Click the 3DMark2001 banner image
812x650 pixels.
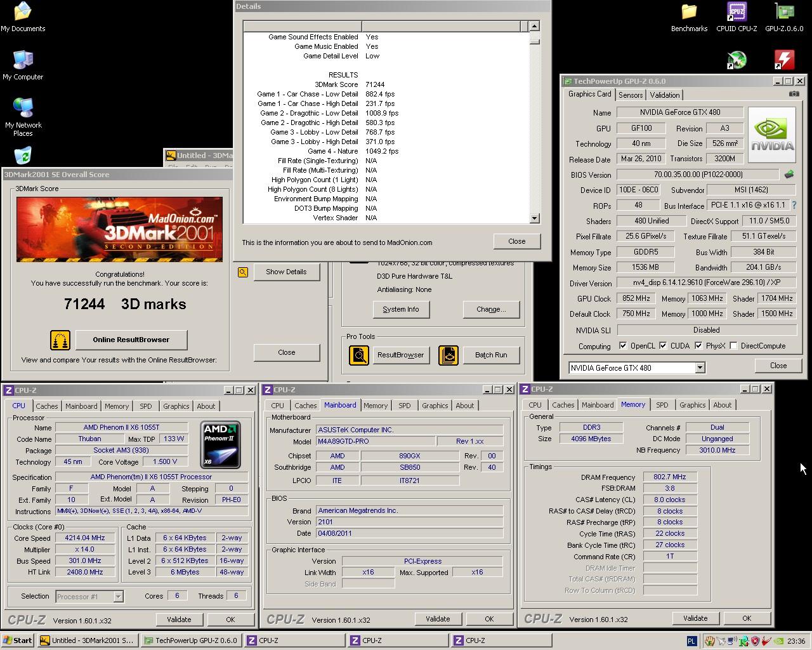tap(119, 229)
